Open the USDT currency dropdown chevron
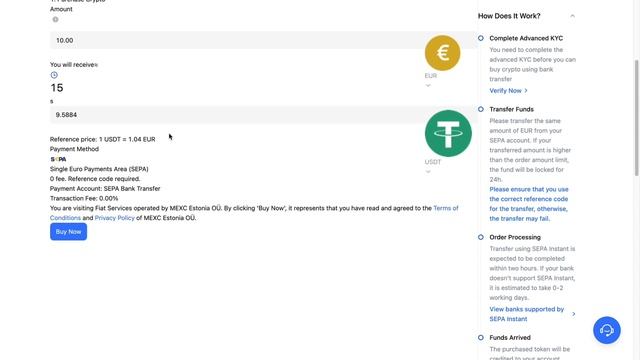The height and width of the screenshot is (360, 640). (x=428, y=171)
